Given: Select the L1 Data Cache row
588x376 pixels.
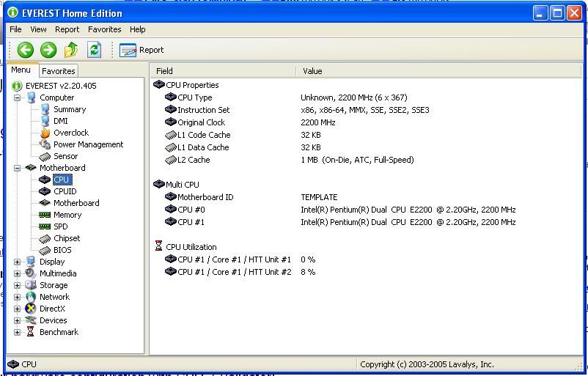Looking at the screenshot, I should point(243,147).
